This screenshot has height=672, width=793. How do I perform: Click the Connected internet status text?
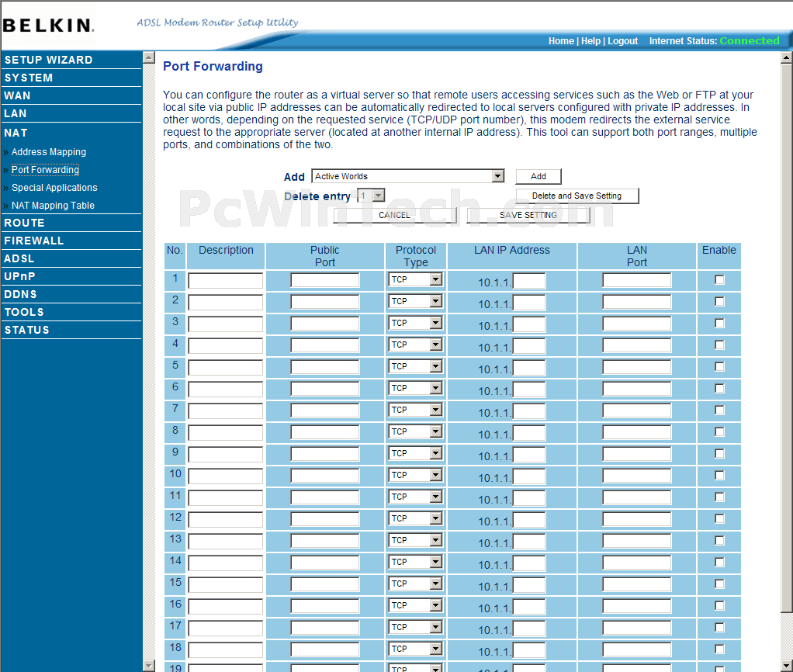coord(750,41)
